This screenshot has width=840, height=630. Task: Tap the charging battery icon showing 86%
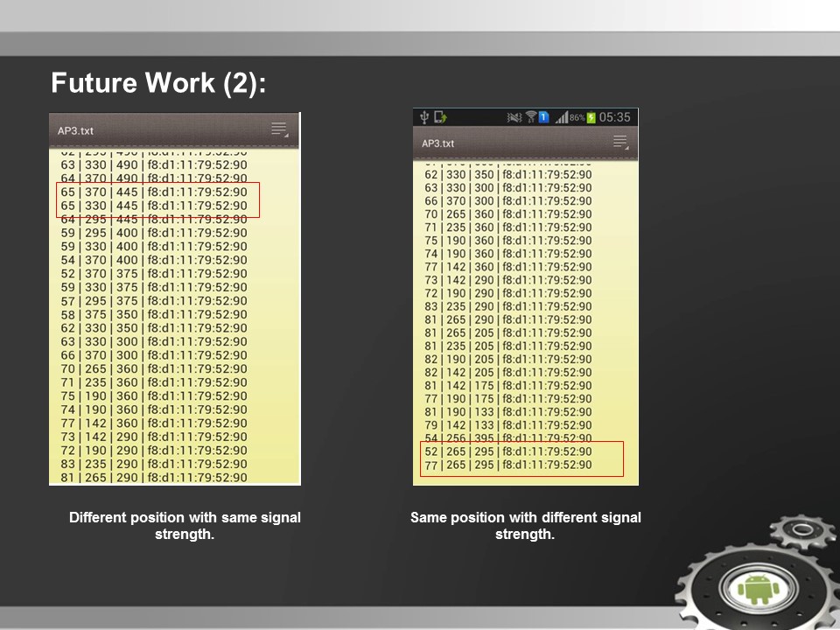click(590, 116)
